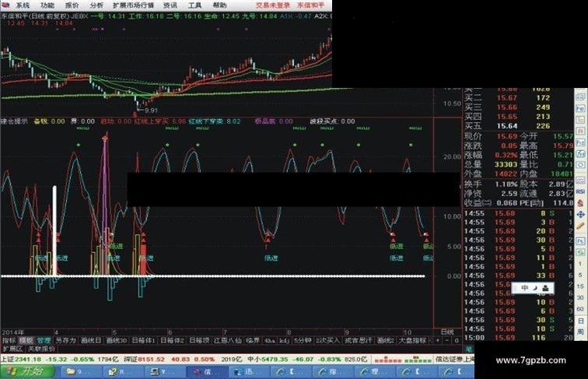This screenshot has height=379, width=588.
Task: Click the minus zoom button beside templates
Action: 447,340
